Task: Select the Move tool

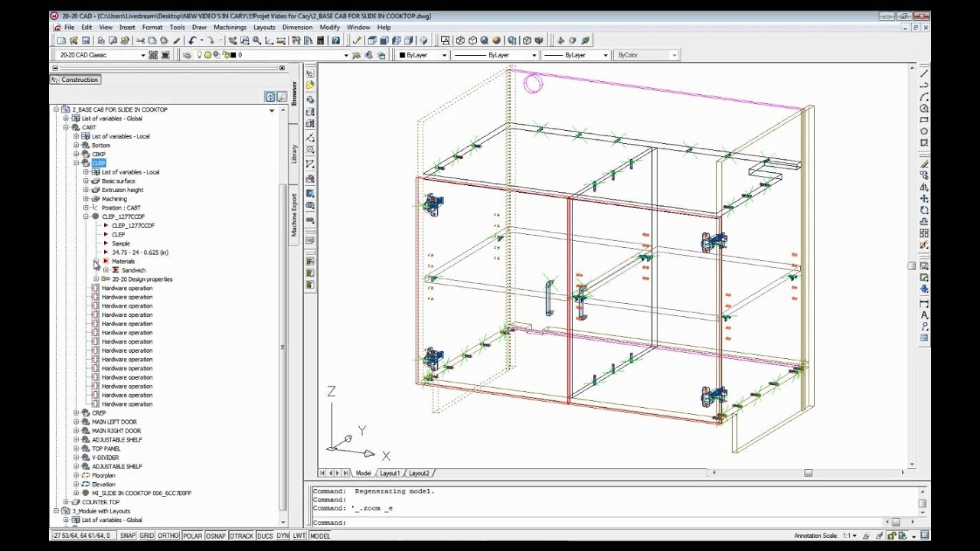Action: [924, 199]
